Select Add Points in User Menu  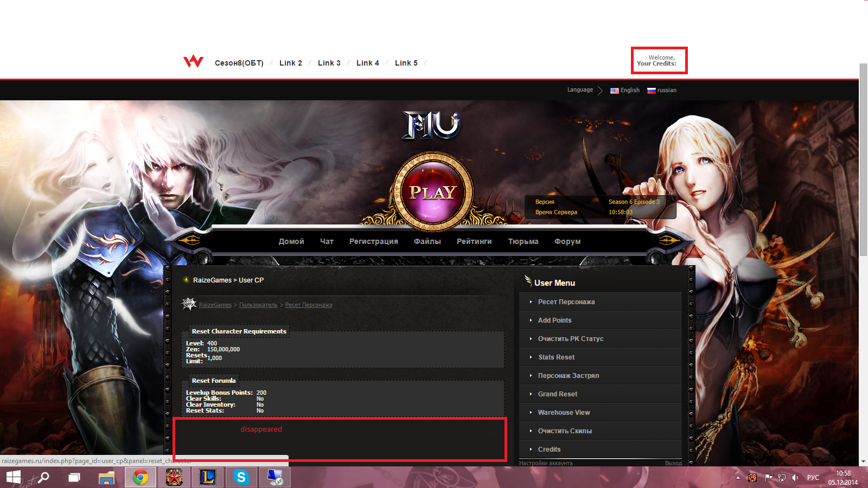(554, 320)
